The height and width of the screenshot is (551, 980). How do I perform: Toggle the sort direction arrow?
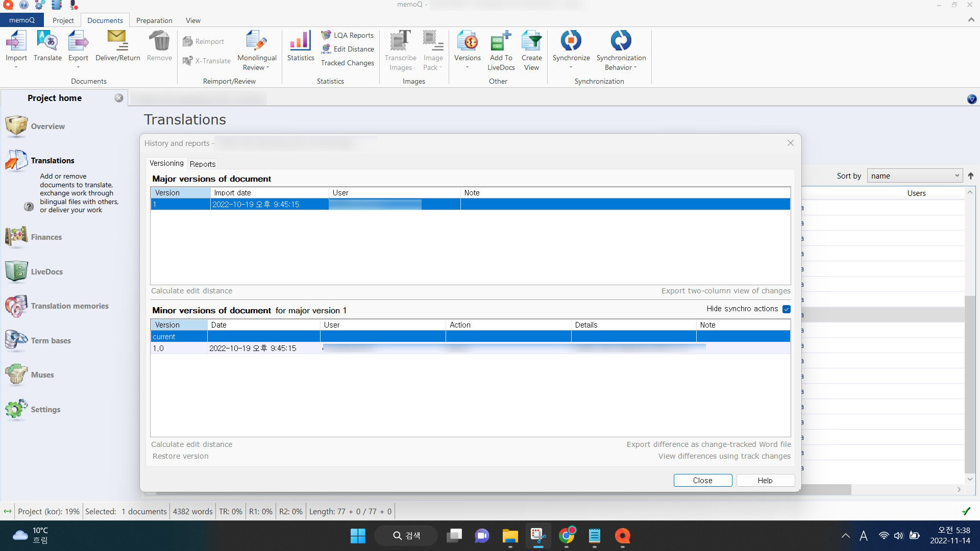(x=971, y=176)
